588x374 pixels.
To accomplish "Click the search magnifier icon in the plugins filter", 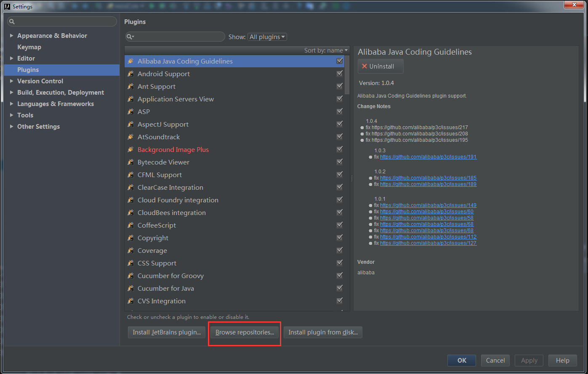I will [x=130, y=37].
